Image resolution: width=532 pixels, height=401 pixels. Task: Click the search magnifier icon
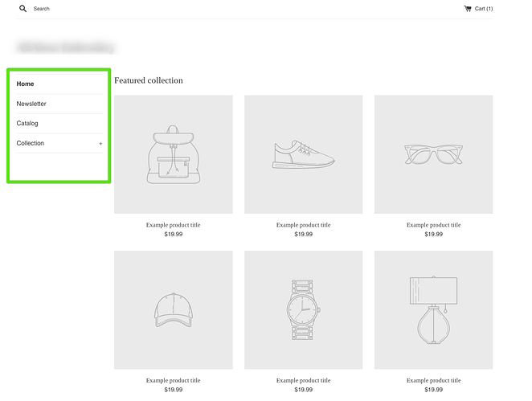(x=23, y=9)
